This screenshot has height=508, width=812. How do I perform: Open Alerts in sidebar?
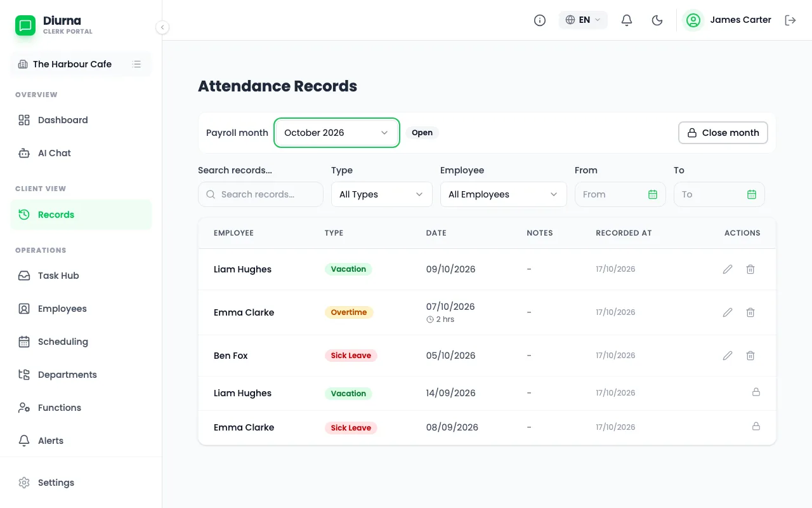point(81,441)
